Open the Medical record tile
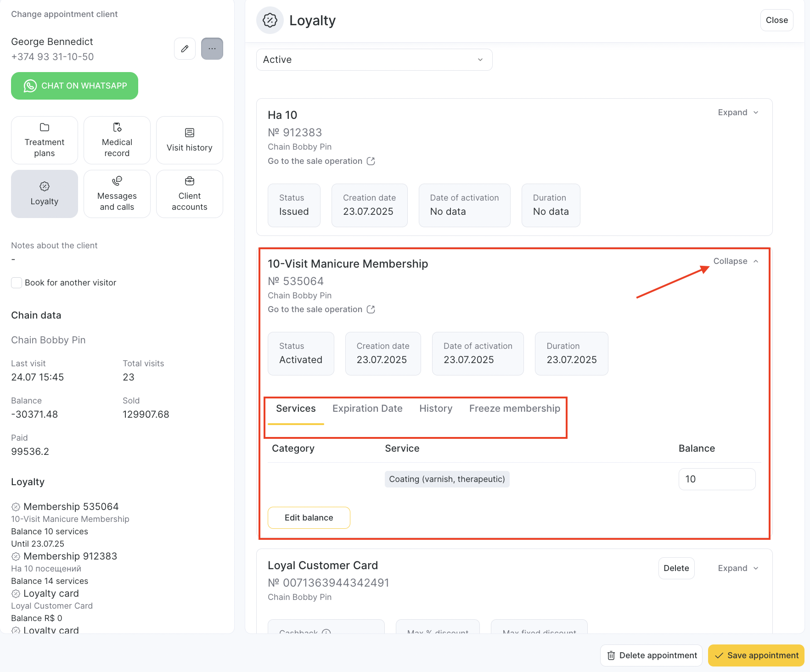 pyautogui.click(x=117, y=140)
